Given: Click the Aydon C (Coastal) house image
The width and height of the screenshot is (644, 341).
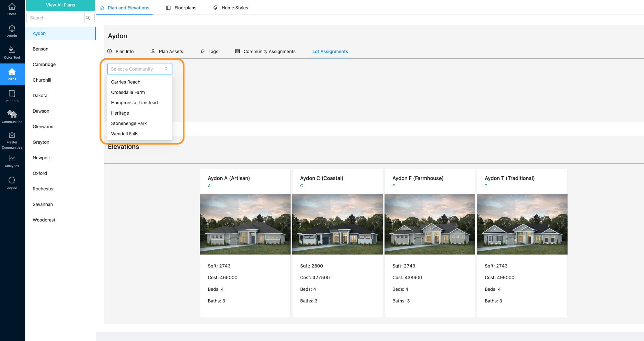Looking at the screenshot, I should [x=337, y=224].
